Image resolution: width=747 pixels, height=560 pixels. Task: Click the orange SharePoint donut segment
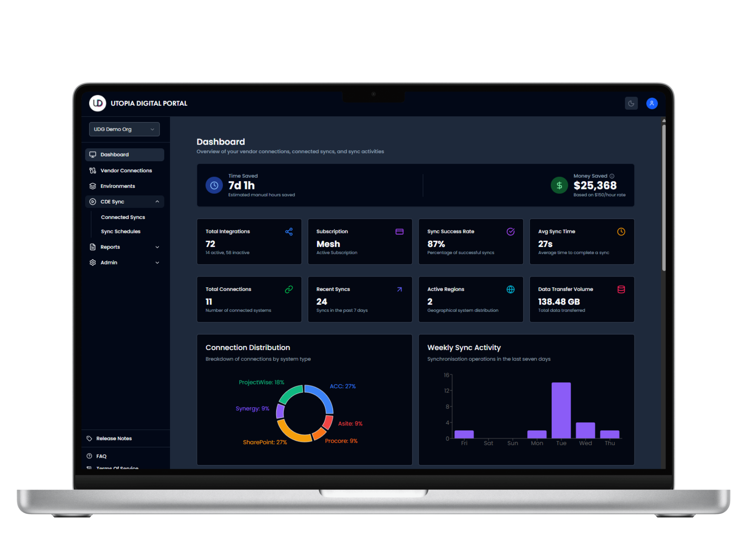[291, 433]
